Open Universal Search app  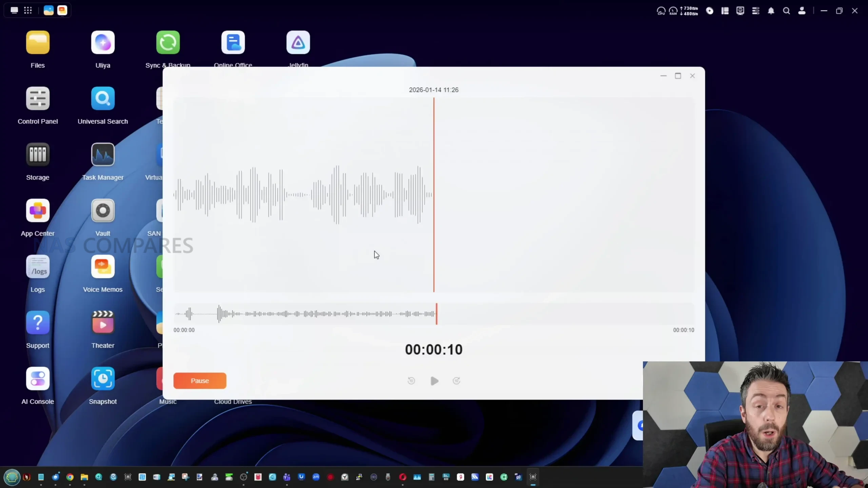click(x=103, y=99)
